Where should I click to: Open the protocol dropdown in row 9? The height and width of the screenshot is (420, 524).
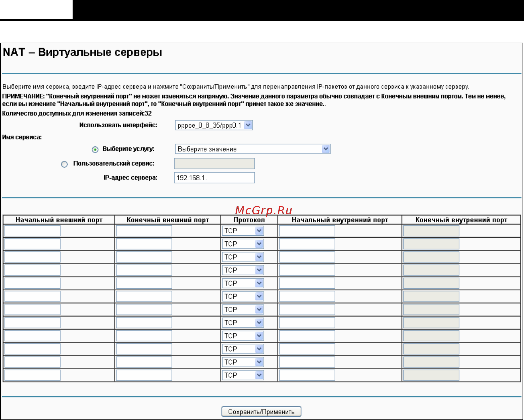(243, 336)
